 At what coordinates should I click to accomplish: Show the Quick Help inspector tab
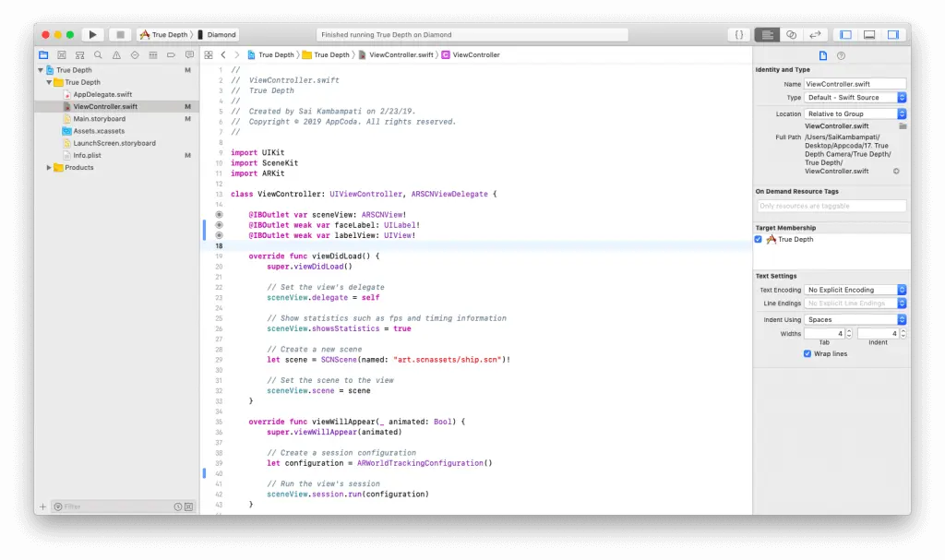pyautogui.click(x=842, y=55)
